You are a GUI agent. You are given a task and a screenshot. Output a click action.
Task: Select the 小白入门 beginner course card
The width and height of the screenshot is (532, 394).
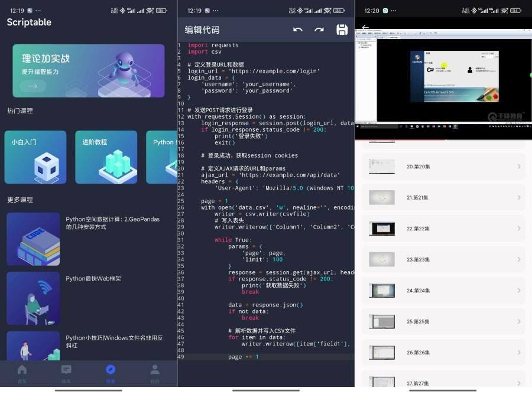(35, 157)
